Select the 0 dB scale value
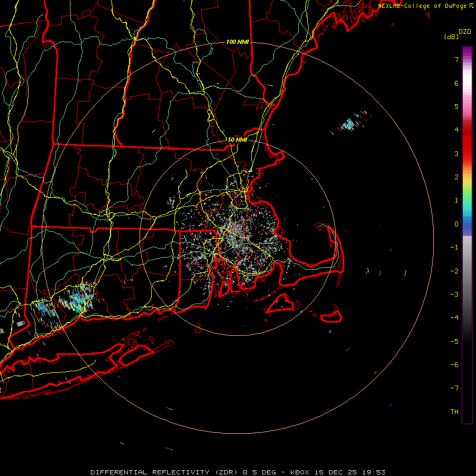 [456, 224]
